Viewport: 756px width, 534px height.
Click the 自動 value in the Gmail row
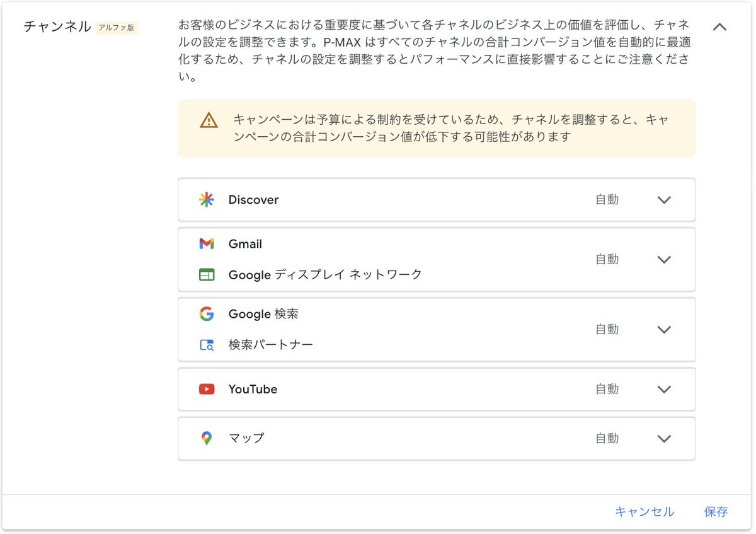click(x=607, y=259)
